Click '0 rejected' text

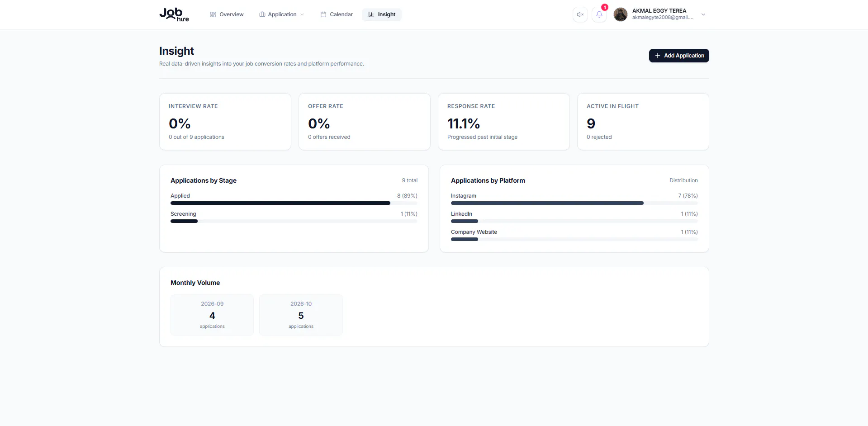click(599, 137)
